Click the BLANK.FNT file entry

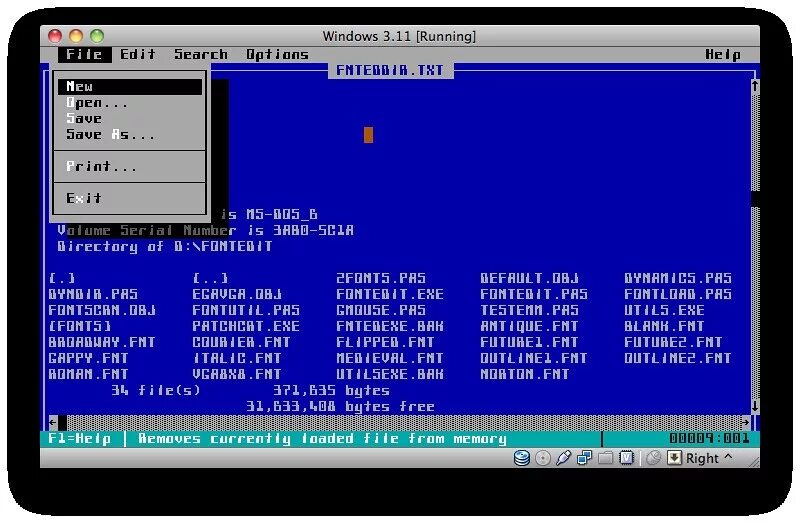664,326
